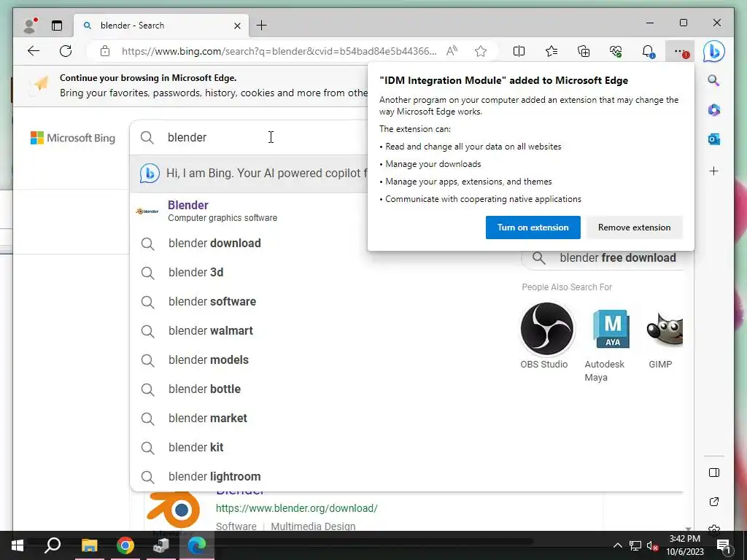Open Settings and more ellipsis menu
Viewport: 747px width, 560px height.
coord(681,51)
